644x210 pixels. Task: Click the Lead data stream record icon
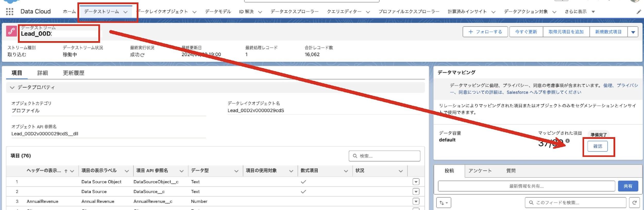coord(11,31)
